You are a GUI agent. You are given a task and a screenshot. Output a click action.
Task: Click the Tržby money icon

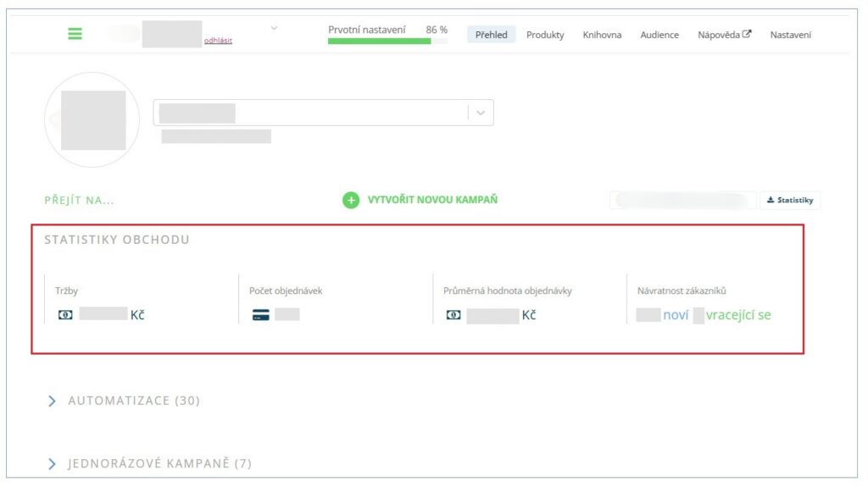[65, 314]
